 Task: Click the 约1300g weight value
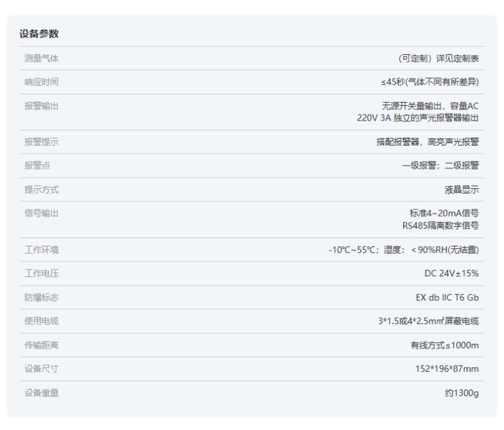(x=461, y=393)
